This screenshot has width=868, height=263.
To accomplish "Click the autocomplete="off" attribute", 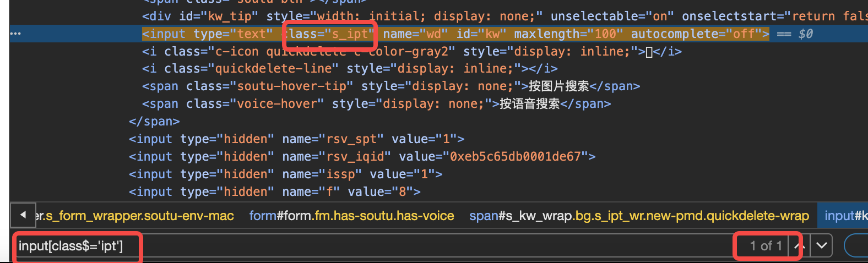I will point(696,34).
